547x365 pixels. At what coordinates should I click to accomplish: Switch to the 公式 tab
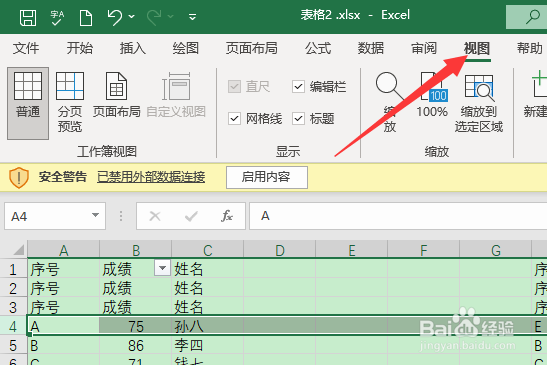point(318,48)
